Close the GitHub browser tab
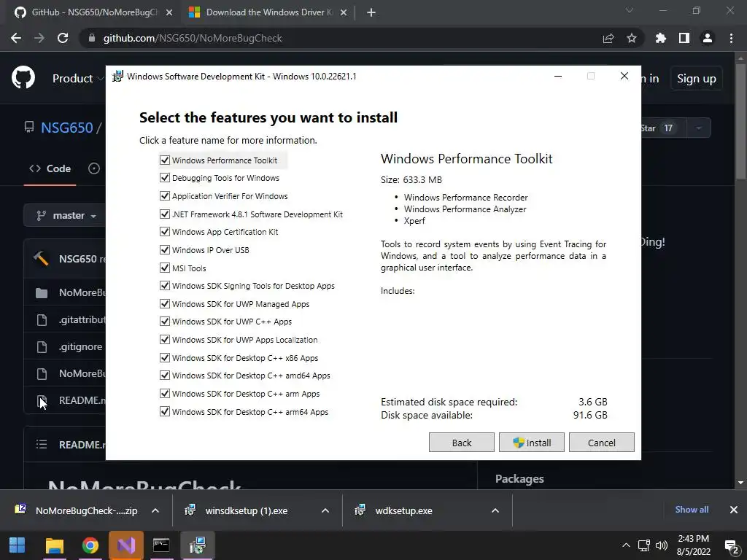 tap(169, 12)
